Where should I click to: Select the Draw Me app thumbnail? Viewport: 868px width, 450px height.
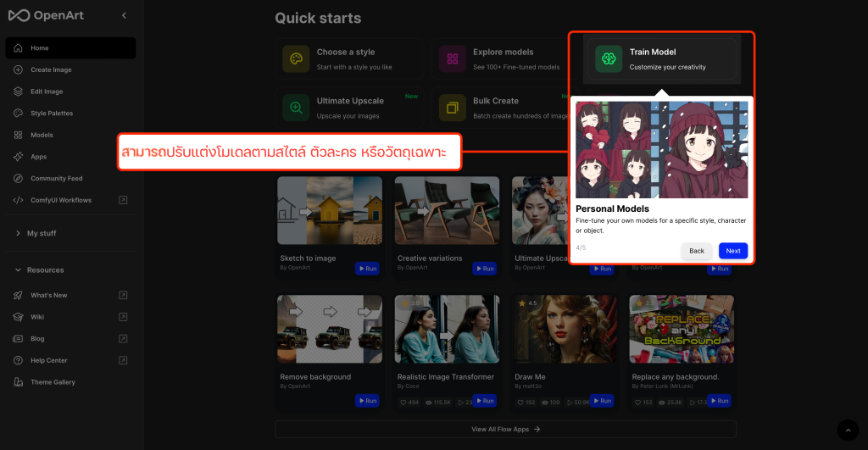click(564, 329)
